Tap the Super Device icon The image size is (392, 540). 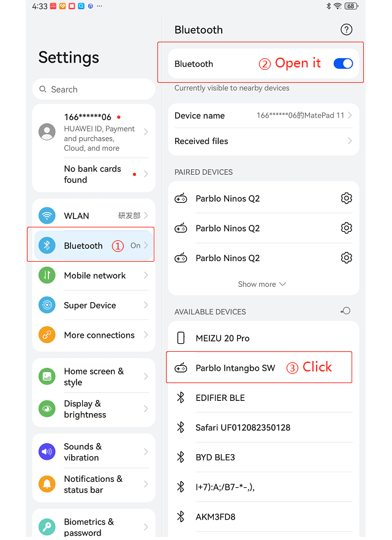tap(47, 305)
